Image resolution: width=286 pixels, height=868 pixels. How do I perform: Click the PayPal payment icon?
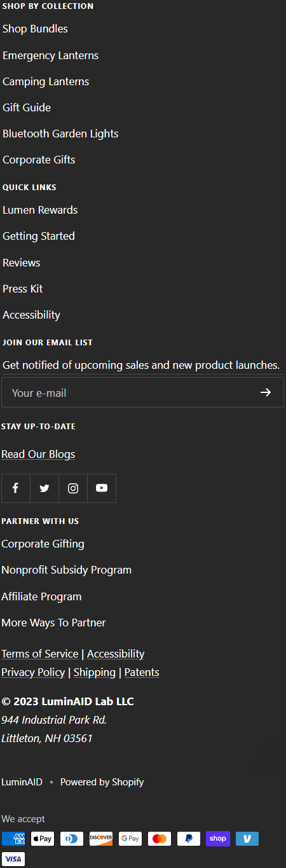click(189, 839)
